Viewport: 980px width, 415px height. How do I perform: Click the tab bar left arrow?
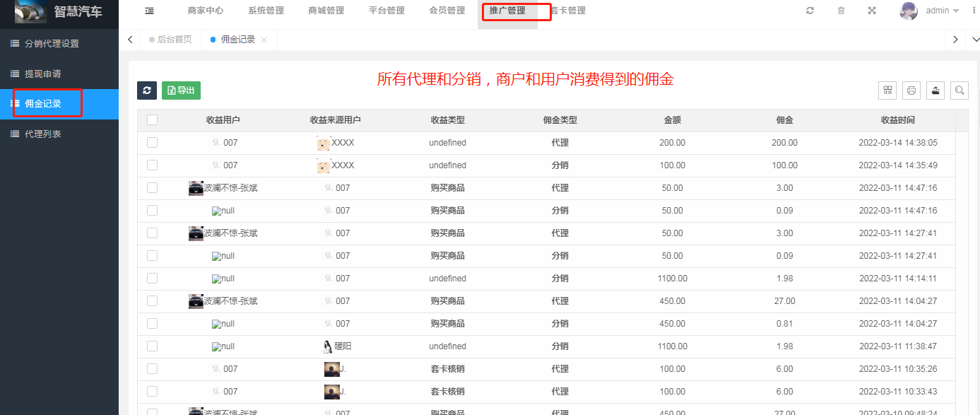(x=130, y=40)
